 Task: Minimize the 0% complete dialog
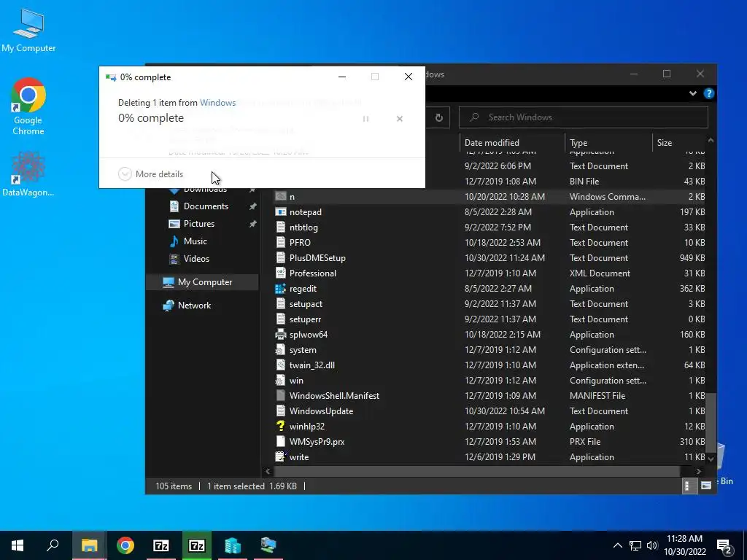[x=342, y=77]
